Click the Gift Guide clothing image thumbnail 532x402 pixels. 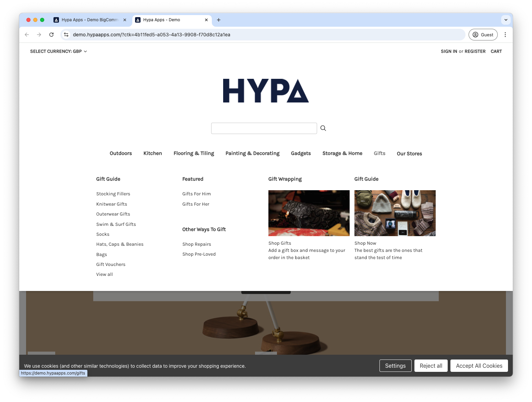pyautogui.click(x=395, y=213)
